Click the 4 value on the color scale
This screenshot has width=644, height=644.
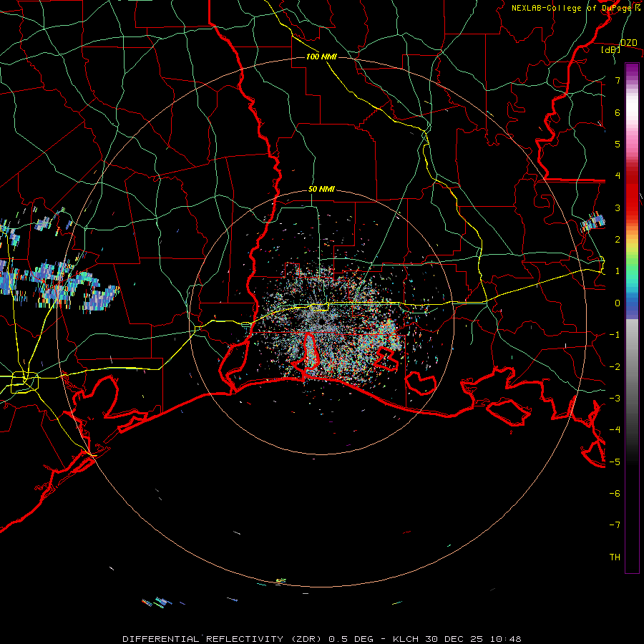(618, 176)
